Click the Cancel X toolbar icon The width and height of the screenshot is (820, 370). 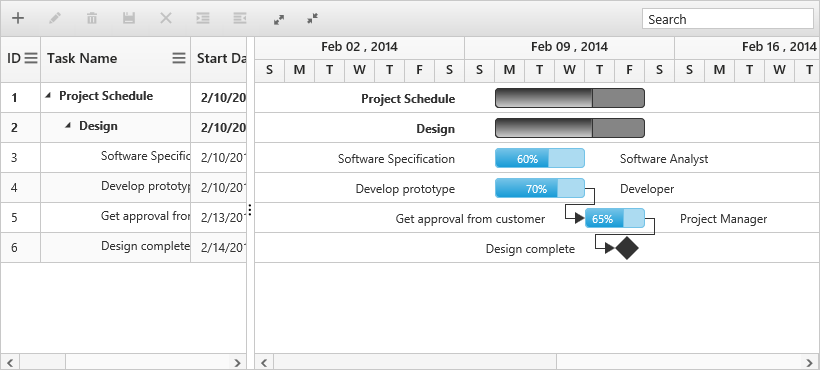(166, 18)
